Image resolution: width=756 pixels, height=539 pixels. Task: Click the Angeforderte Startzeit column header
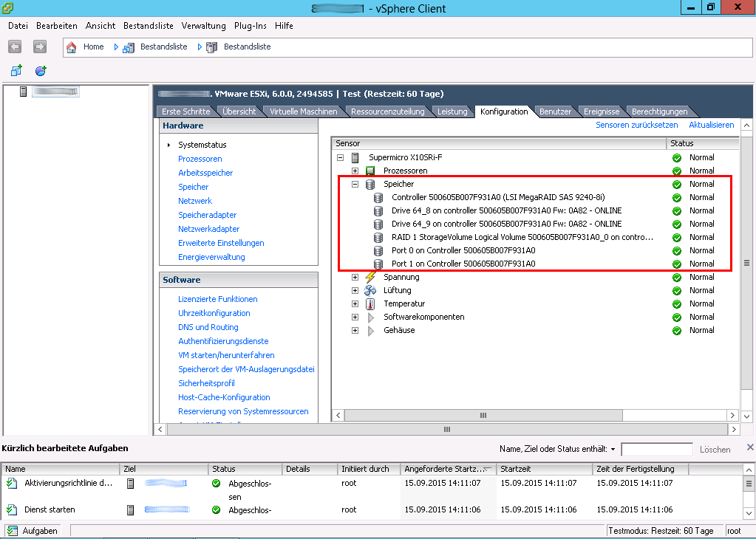449,469
